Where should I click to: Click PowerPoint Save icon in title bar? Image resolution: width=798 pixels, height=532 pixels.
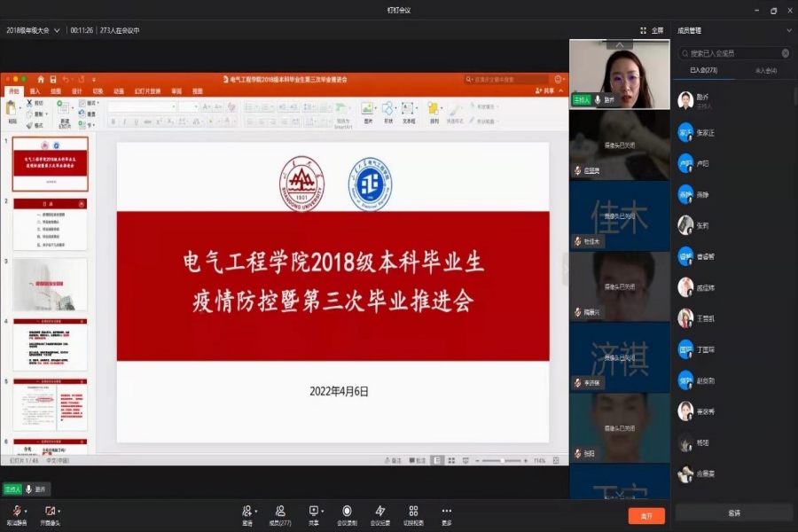pos(53,80)
